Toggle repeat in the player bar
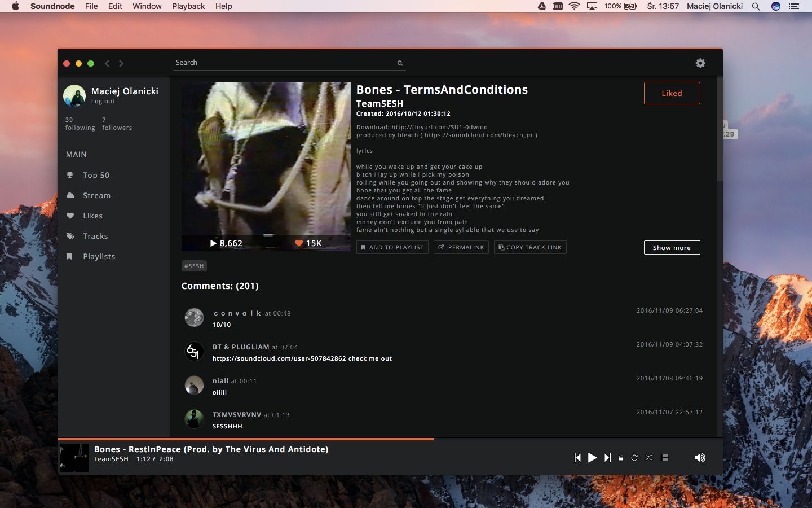812x508 pixels. pos(634,458)
